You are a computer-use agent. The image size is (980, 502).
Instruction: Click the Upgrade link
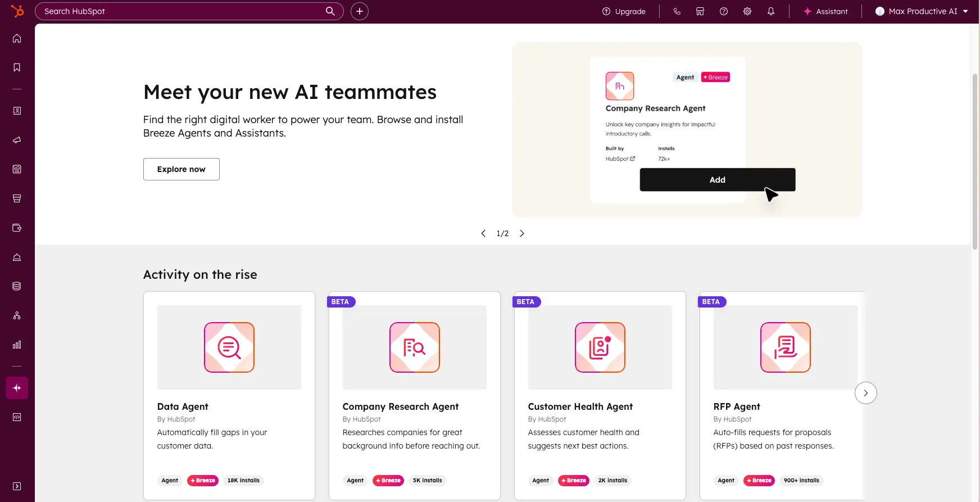[x=624, y=11]
